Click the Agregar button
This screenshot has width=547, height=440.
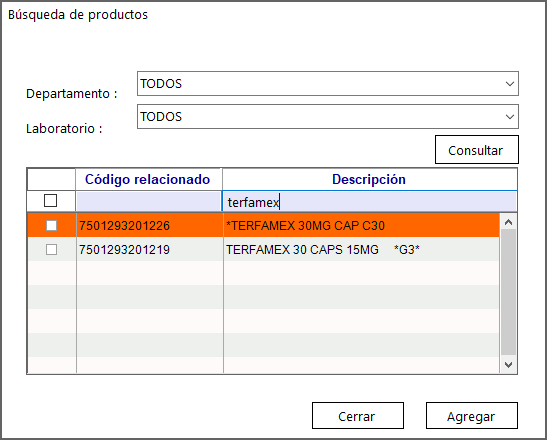[471, 416]
